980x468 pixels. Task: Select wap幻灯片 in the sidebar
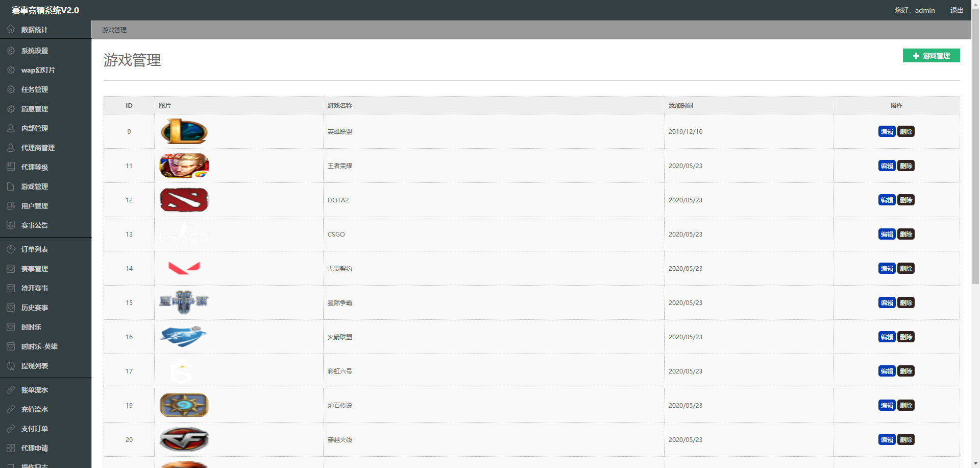[x=46, y=70]
